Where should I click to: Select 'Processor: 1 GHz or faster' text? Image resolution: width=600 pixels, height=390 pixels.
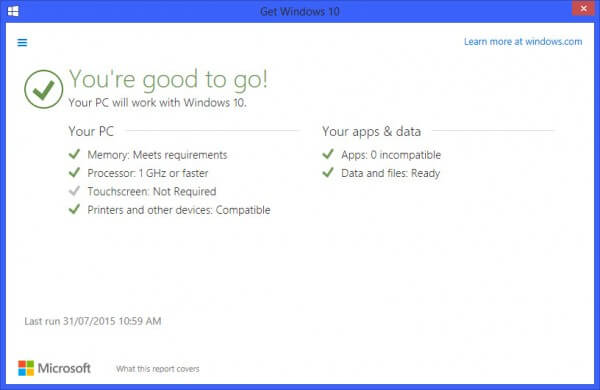point(148,173)
